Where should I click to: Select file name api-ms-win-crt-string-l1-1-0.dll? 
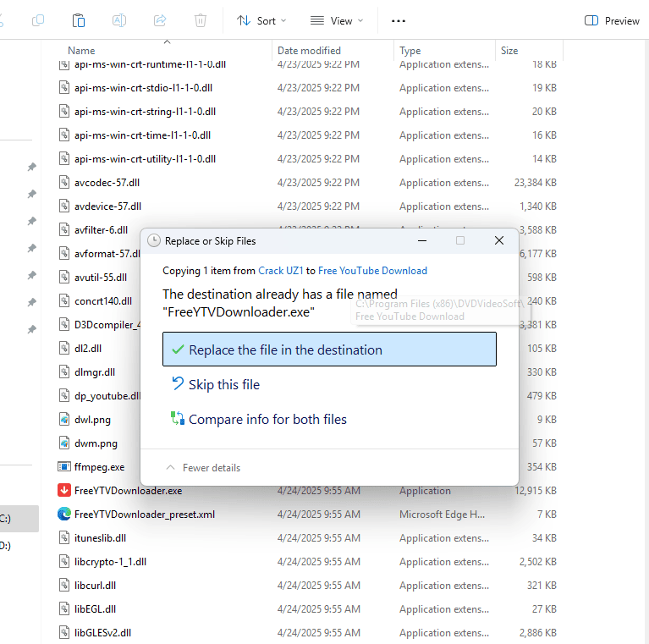point(145,112)
